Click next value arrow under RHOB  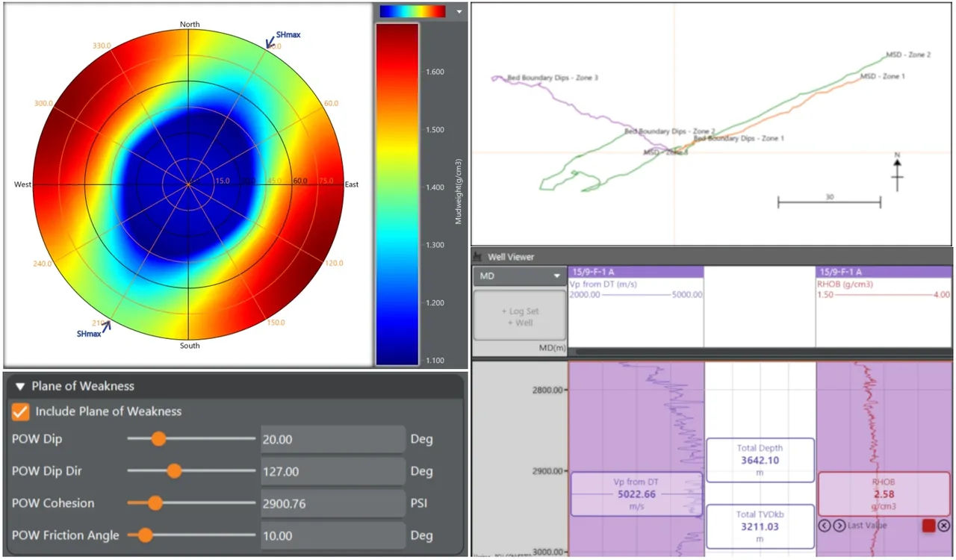coord(839,526)
